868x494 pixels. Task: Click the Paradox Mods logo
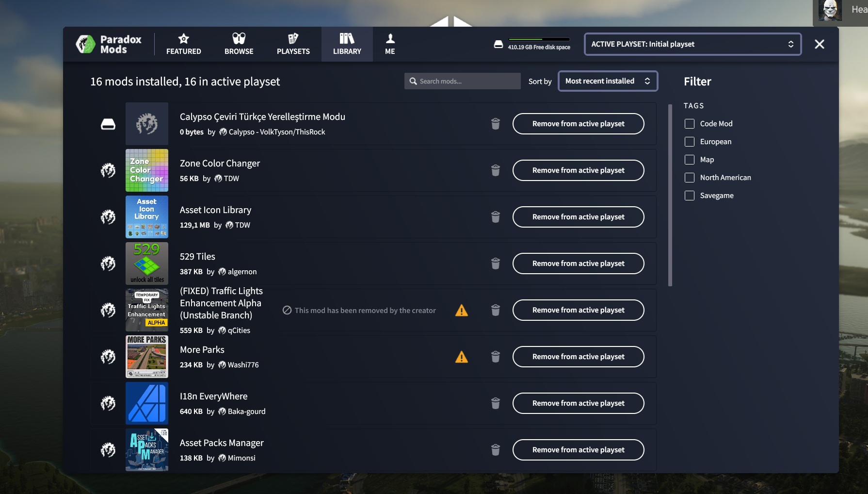click(x=109, y=44)
